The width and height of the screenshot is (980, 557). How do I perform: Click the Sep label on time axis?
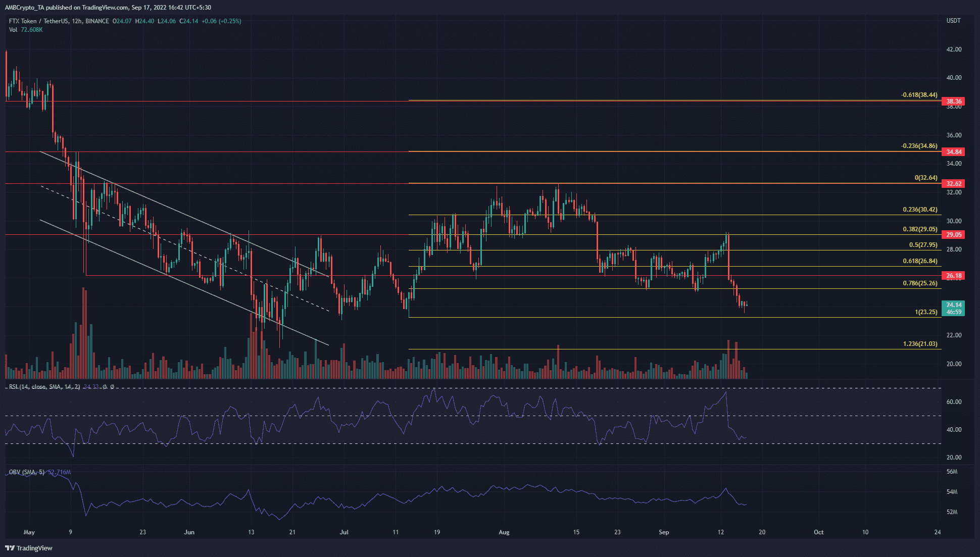tap(664, 532)
